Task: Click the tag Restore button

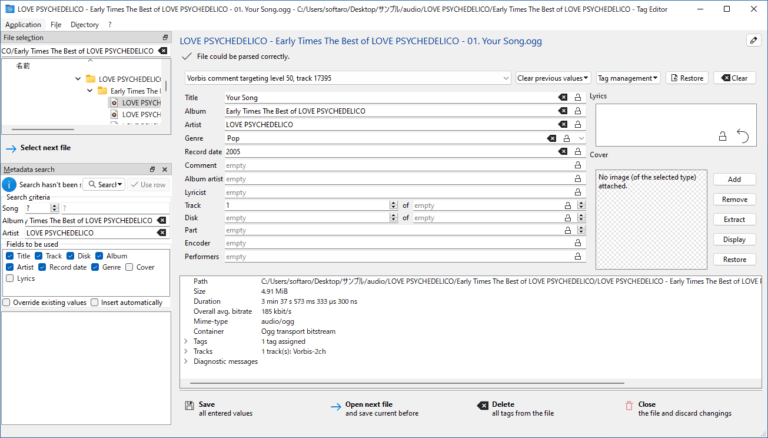Action: coord(687,78)
